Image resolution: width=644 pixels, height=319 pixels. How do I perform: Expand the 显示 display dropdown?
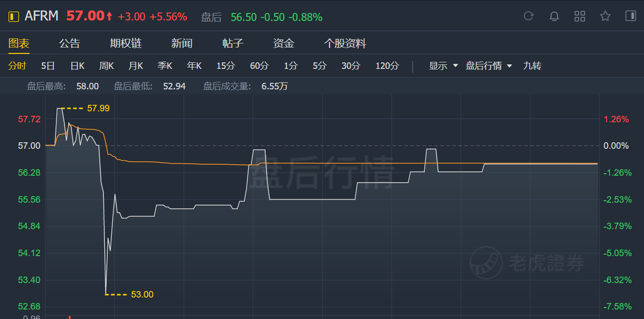click(x=443, y=66)
